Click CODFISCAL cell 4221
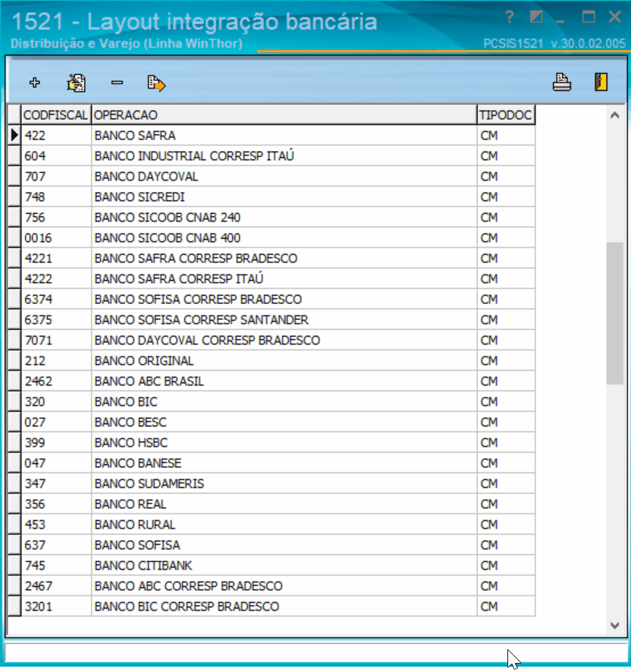This screenshot has width=631, height=672. (x=56, y=259)
